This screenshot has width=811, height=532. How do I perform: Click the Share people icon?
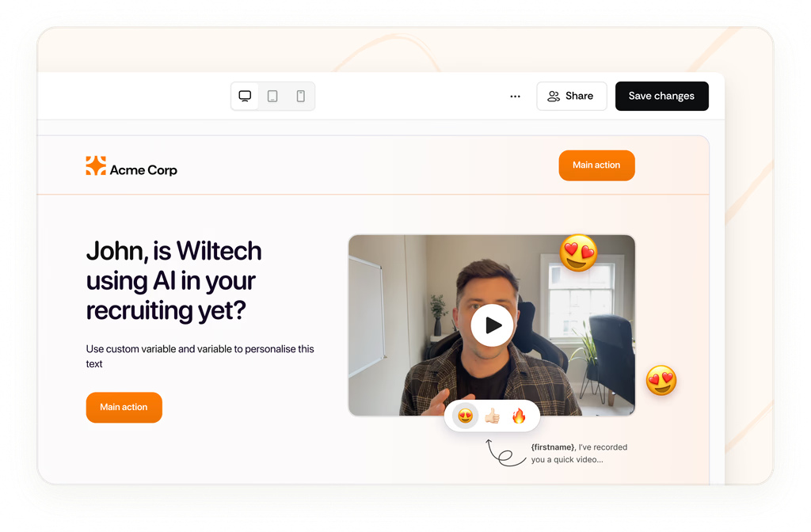(554, 96)
